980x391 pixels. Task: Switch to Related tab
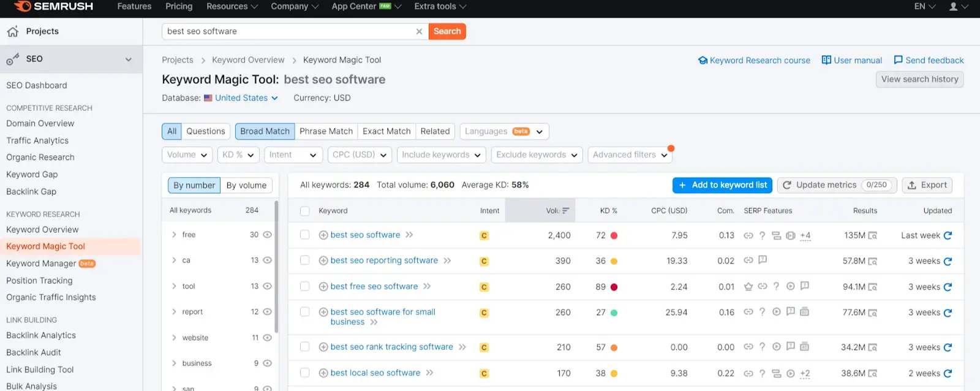click(x=435, y=131)
